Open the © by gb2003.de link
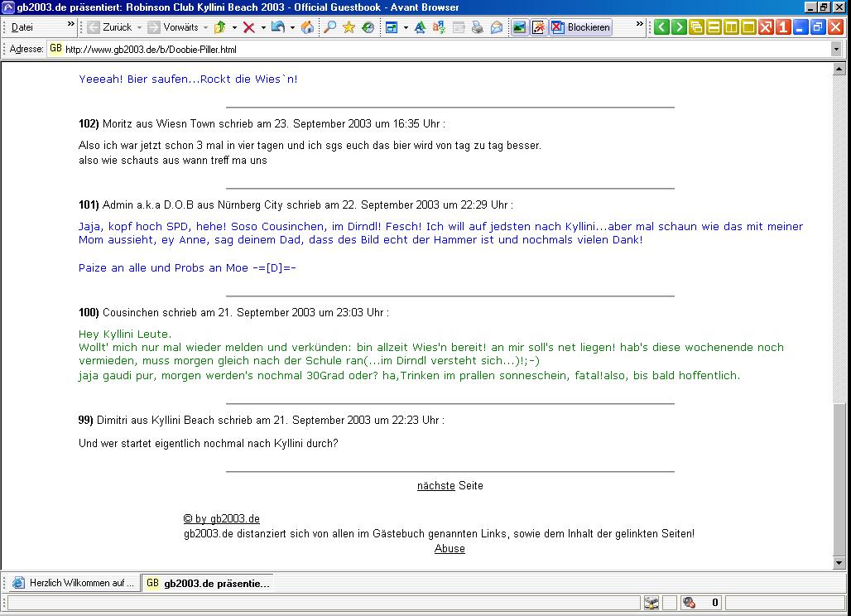 221,518
